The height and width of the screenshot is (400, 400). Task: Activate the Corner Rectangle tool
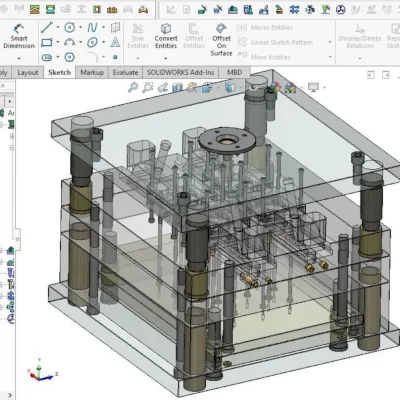tap(47, 42)
